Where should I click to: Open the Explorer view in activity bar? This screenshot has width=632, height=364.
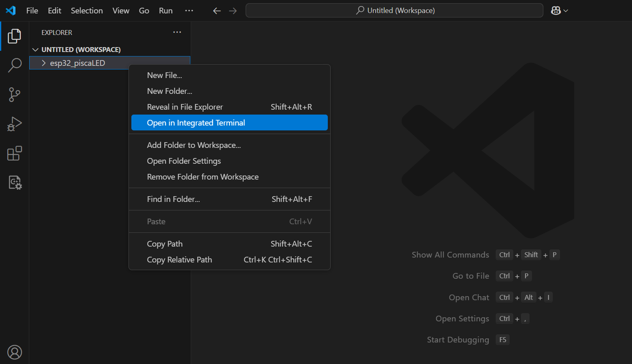(x=14, y=36)
